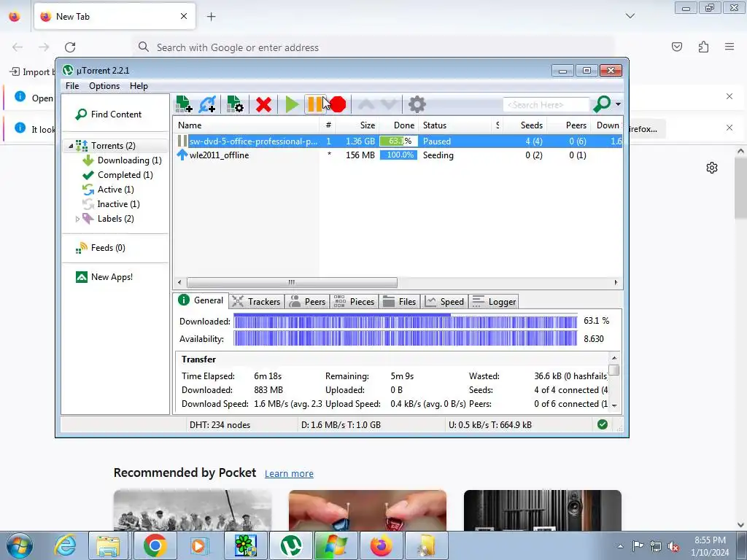Image resolution: width=747 pixels, height=560 pixels.
Task: Click Create New Torrent toolbar icon
Action: [235, 104]
